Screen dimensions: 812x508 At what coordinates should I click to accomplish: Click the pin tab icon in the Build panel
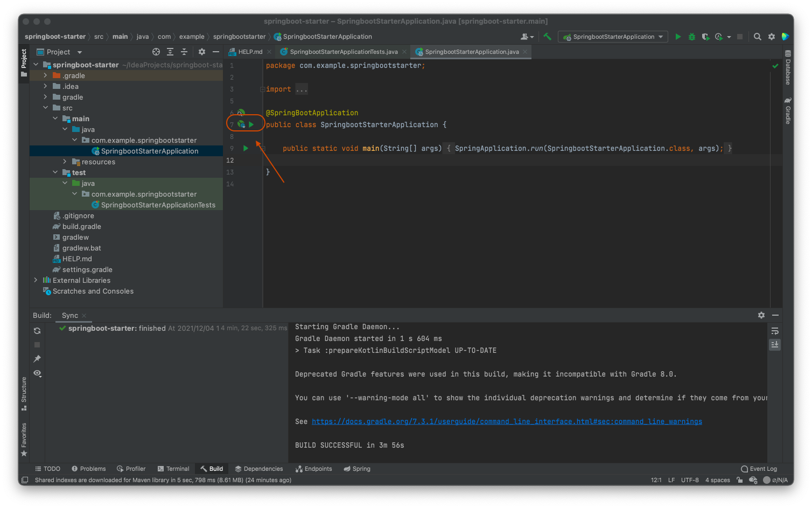(37, 359)
